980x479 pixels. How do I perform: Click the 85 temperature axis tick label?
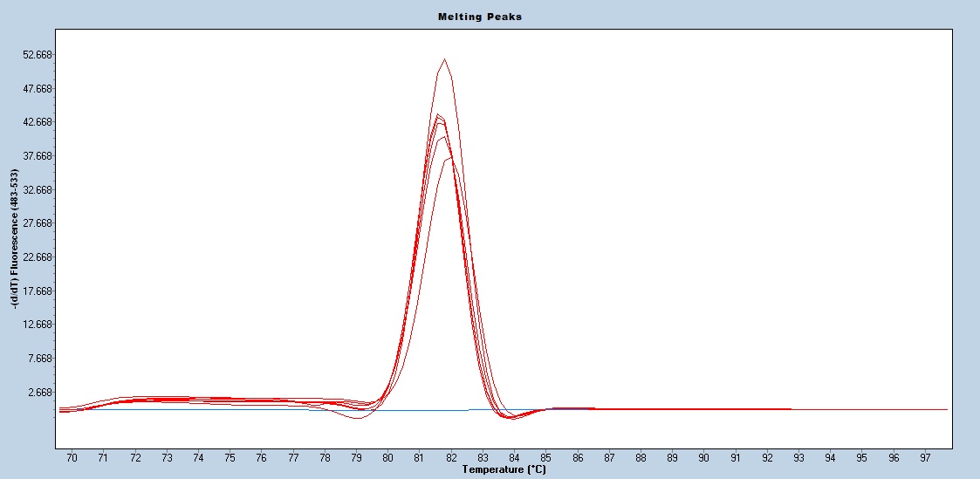(x=545, y=457)
